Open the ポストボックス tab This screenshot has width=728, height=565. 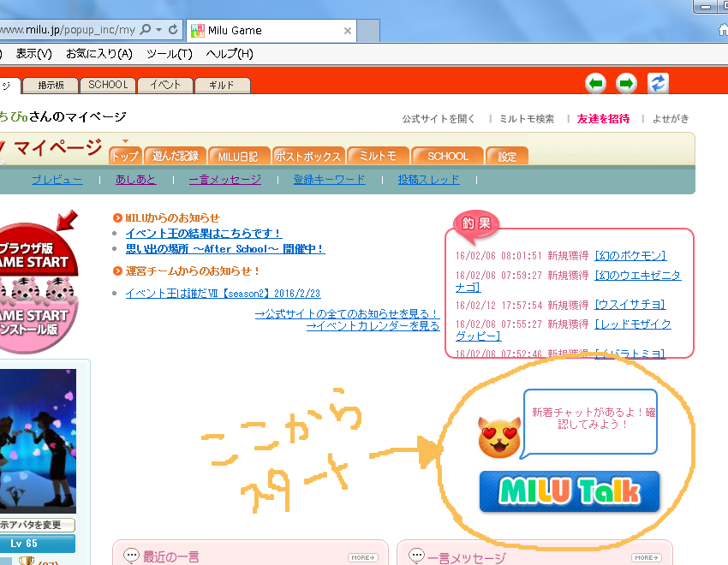click(308, 156)
